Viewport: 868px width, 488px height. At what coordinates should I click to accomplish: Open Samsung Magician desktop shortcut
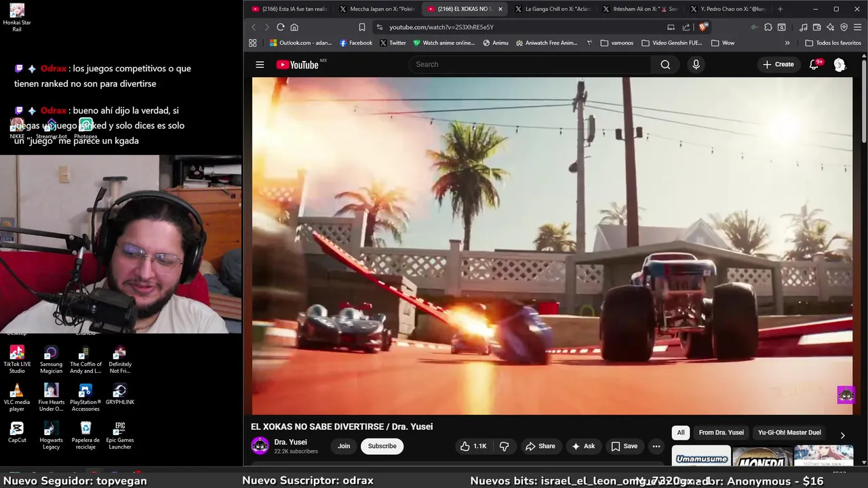tap(51, 359)
